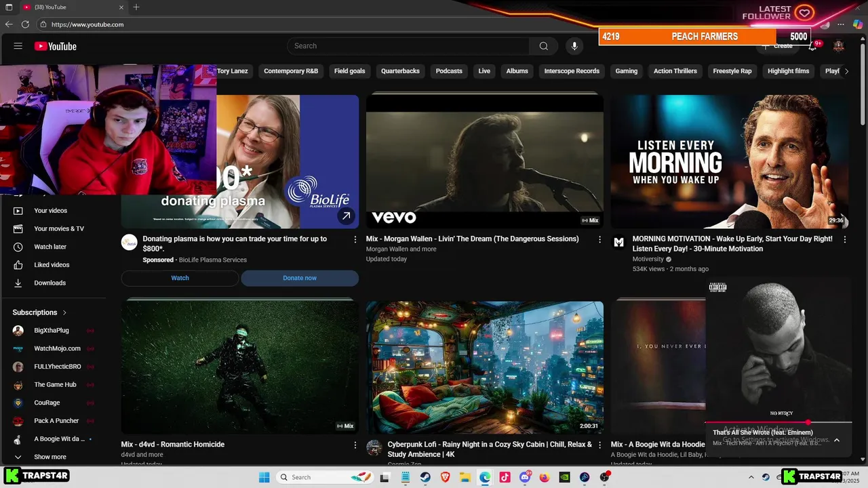Select the Podcasts chip
This screenshot has width=868, height=488.
pyautogui.click(x=449, y=71)
